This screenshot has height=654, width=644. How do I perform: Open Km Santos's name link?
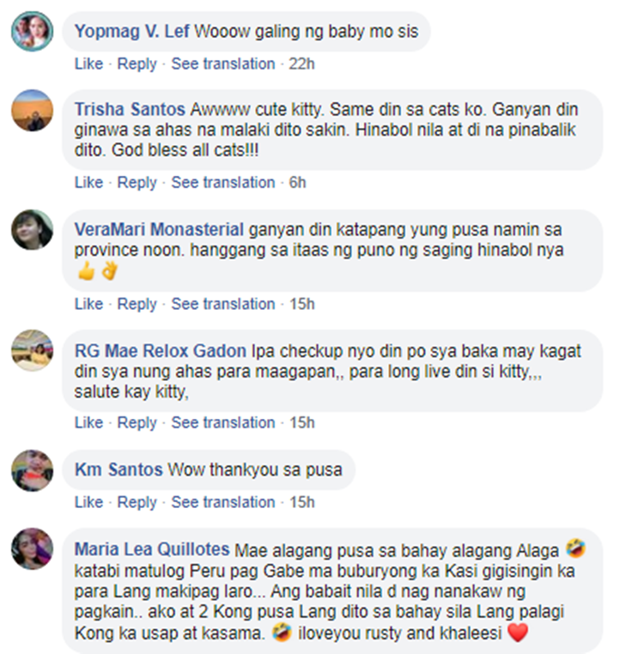tap(118, 469)
